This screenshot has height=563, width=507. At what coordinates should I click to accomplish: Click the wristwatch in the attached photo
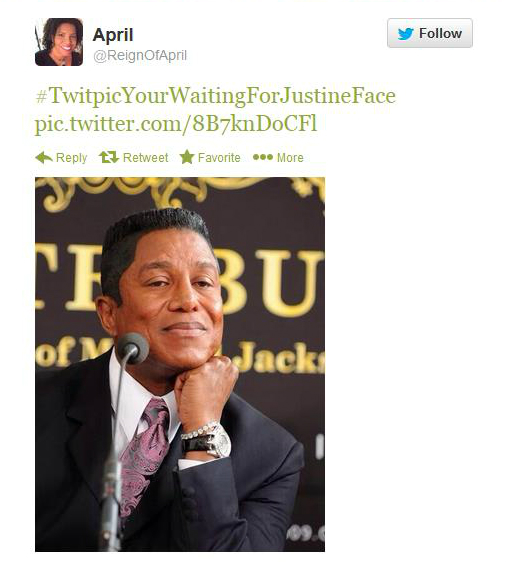coord(206,440)
